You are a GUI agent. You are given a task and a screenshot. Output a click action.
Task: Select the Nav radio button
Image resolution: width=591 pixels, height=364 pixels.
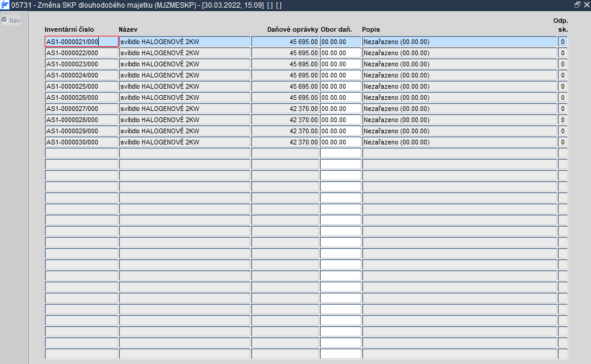[5, 20]
